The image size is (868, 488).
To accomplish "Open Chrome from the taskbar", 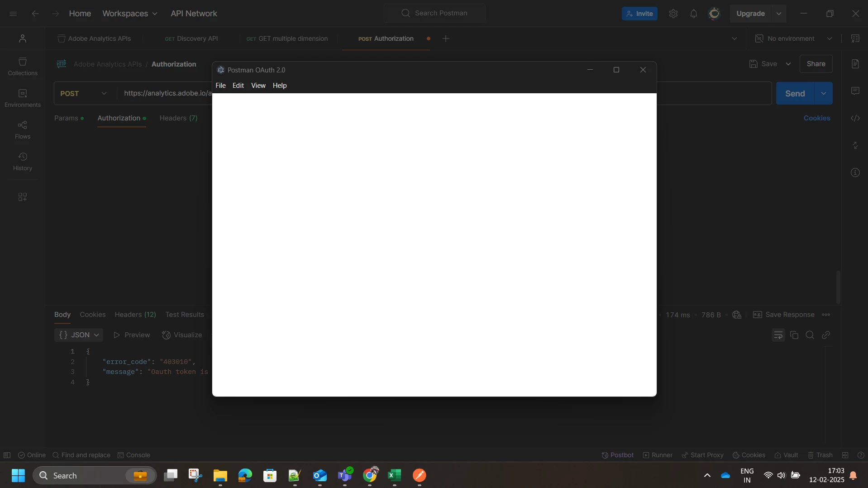I will [x=370, y=475].
